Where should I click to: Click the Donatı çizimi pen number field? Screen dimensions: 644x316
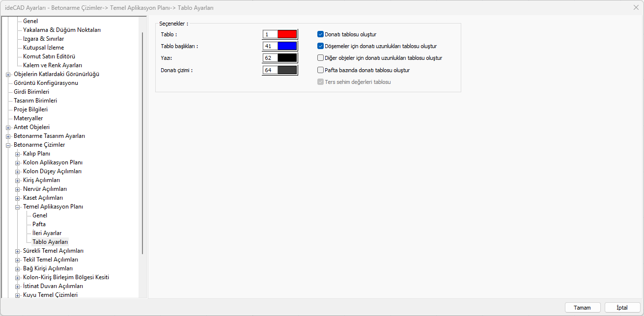[270, 70]
